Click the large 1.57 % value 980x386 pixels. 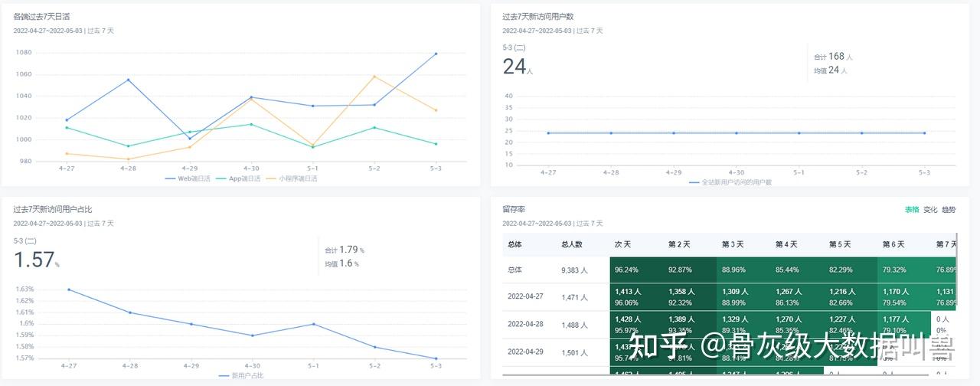[36, 260]
